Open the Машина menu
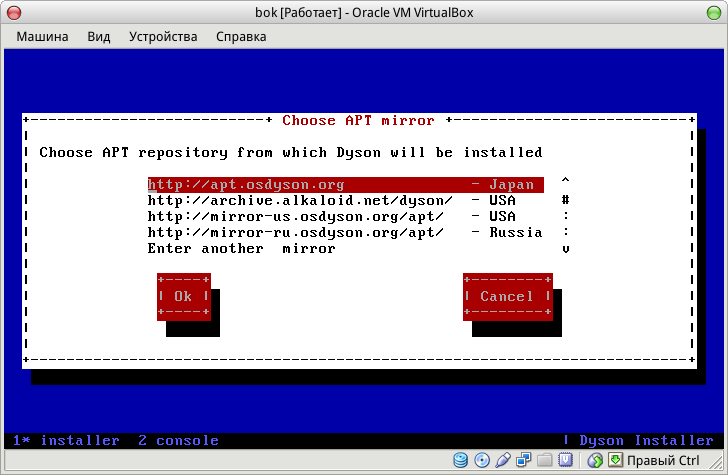 42,37
